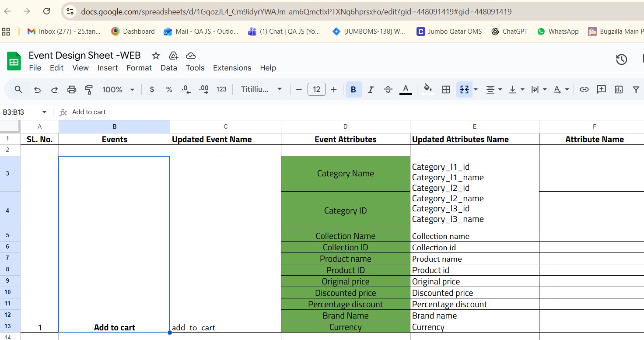
Task: Click the insert chart icon
Action: point(618,90)
